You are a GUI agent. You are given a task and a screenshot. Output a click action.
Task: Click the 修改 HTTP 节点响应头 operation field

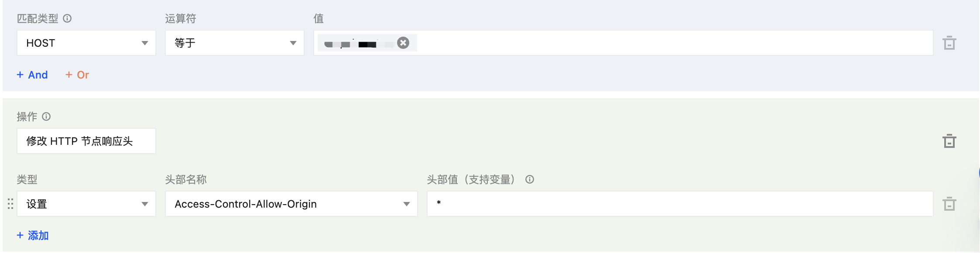[x=86, y=141]
